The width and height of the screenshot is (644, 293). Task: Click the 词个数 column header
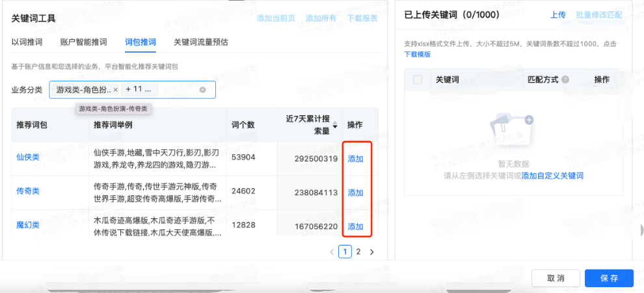[243, 125]
